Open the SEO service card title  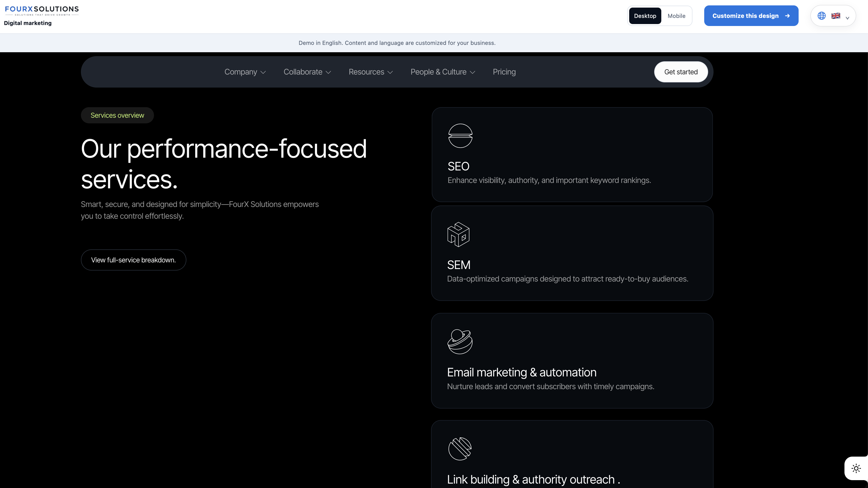click(458, 166)
